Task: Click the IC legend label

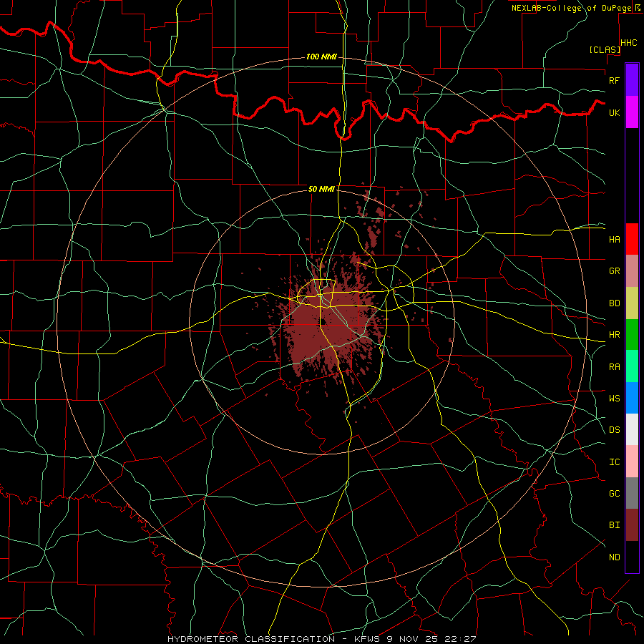Action: (615, 462)
